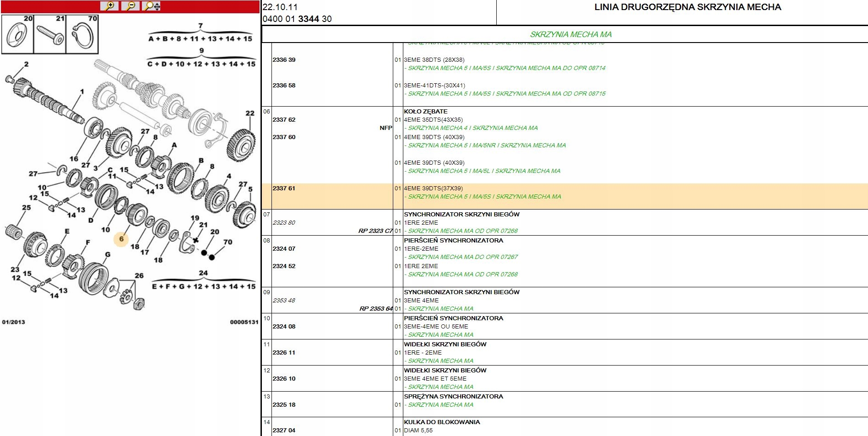868x436 pixels.
Task: Click part number 2353 48
Action: click(284, 300)
